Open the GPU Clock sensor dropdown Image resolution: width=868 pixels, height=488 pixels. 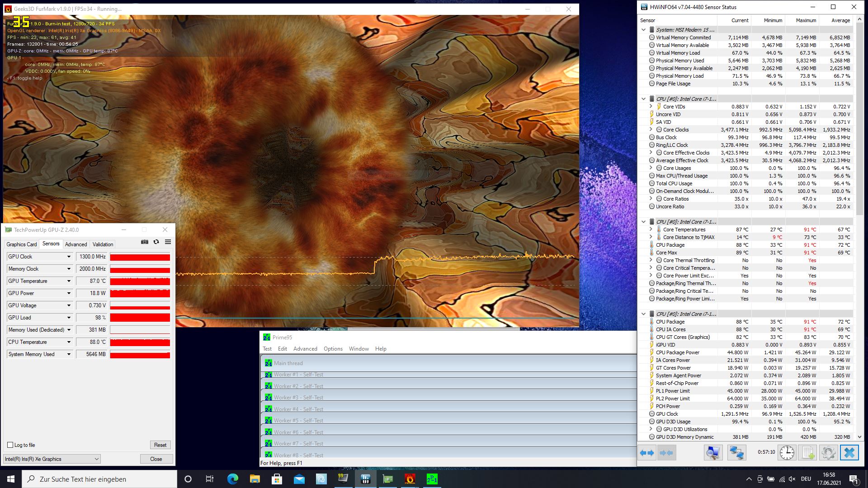[69, 257]
